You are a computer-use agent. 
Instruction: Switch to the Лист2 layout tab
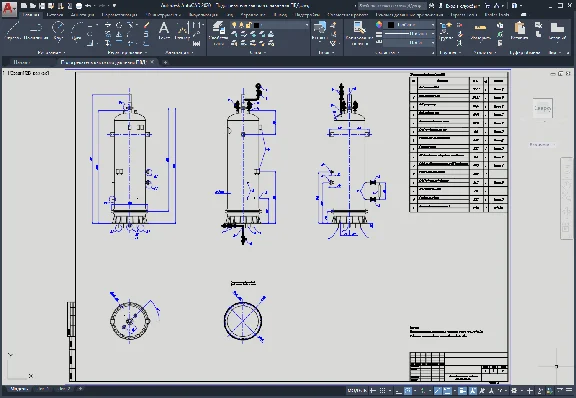[64, 389]
